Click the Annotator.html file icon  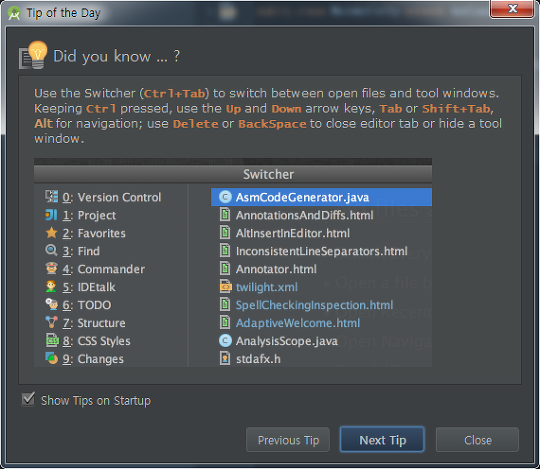click(225, 268)
